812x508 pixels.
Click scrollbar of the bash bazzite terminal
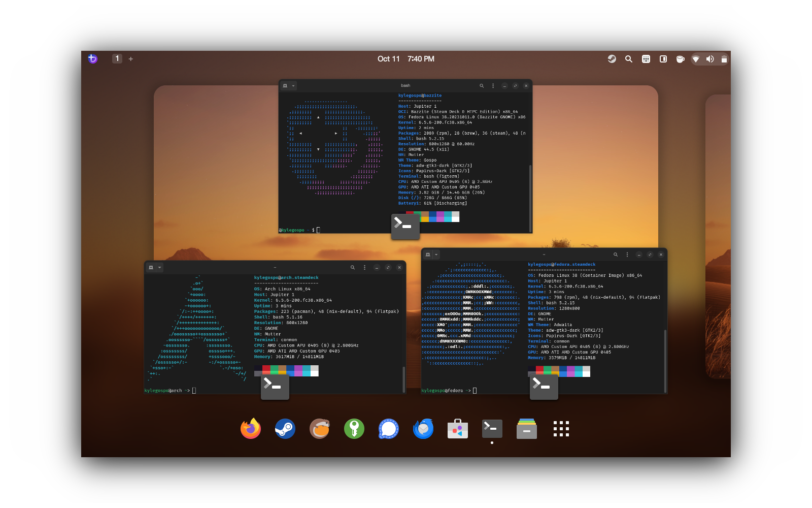pyautogui.click(x=530, y=198)
